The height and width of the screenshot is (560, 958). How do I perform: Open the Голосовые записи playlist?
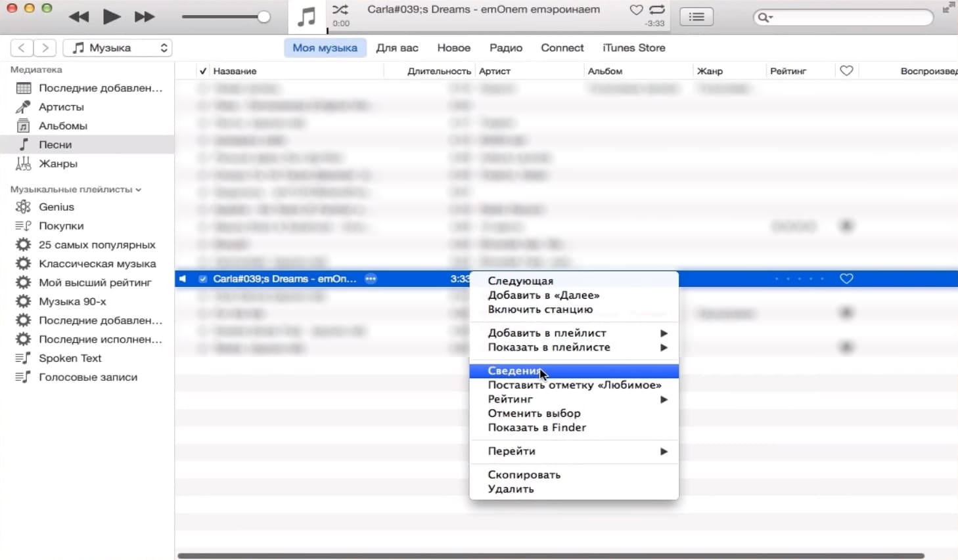click(x=87, y=377)
